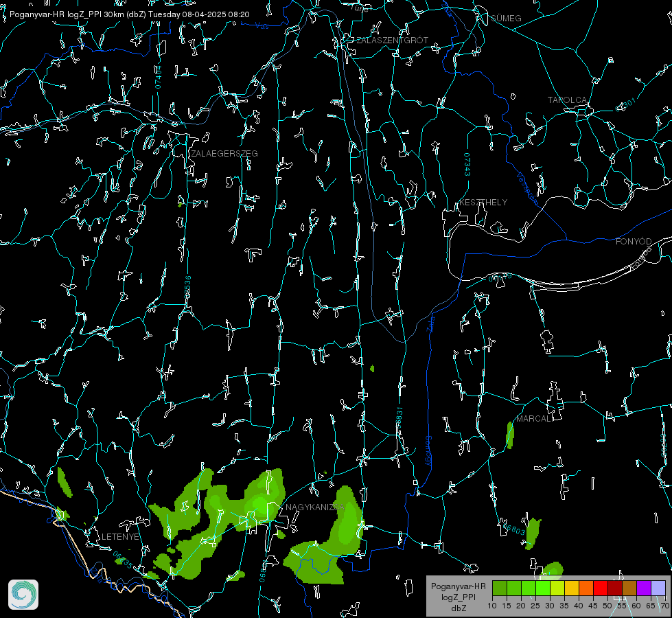Click the radar echo west of Marcali

tap(510, 435)
